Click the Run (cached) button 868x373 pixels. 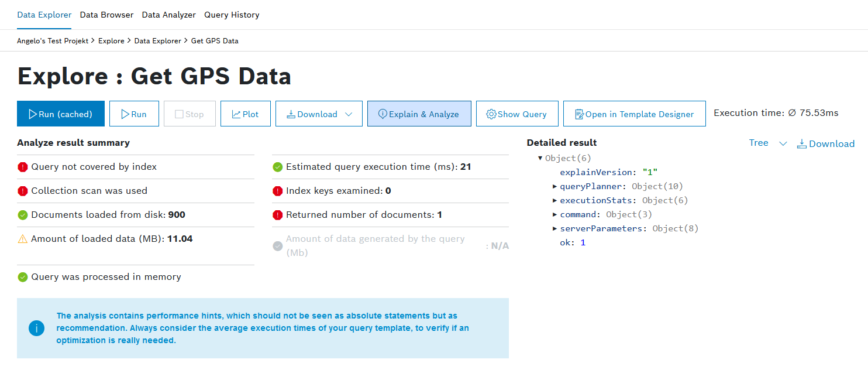(61, 114)
